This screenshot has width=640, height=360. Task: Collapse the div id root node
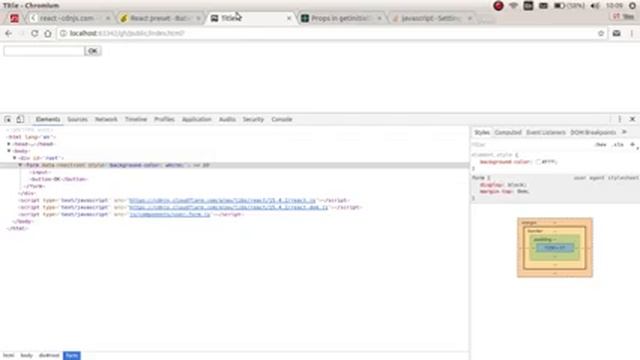point(15,158)
